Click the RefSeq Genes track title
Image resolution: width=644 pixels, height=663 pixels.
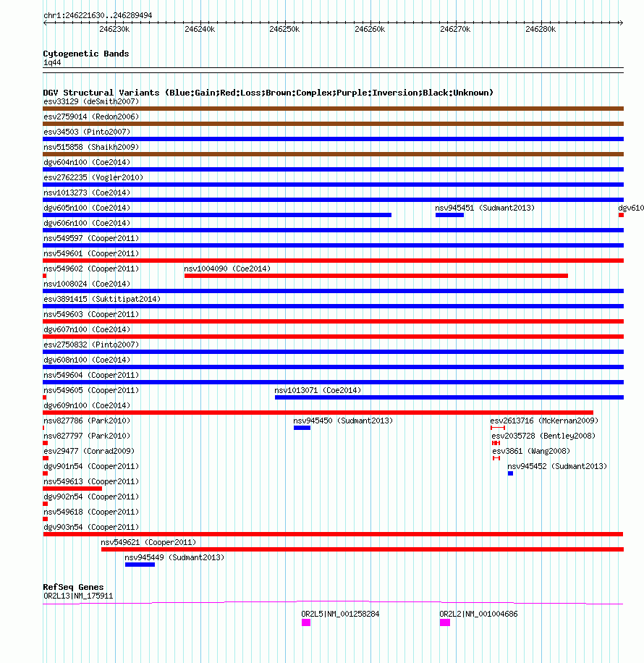pos(73,587)
